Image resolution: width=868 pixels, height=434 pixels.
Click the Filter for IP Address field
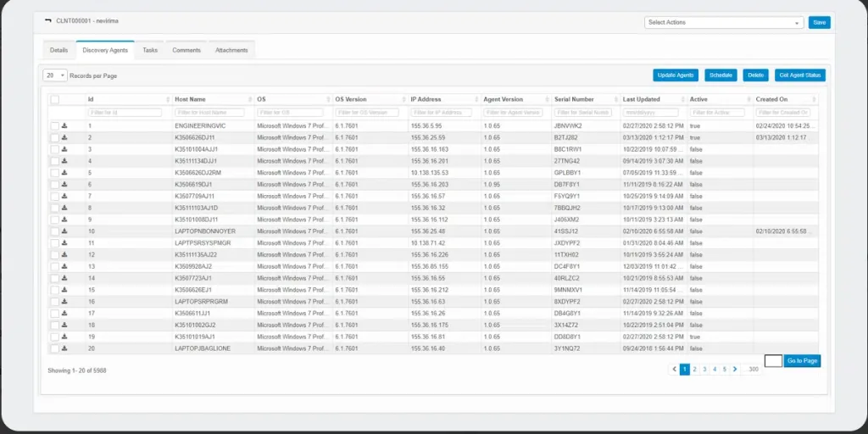click(x=441, y=113)
